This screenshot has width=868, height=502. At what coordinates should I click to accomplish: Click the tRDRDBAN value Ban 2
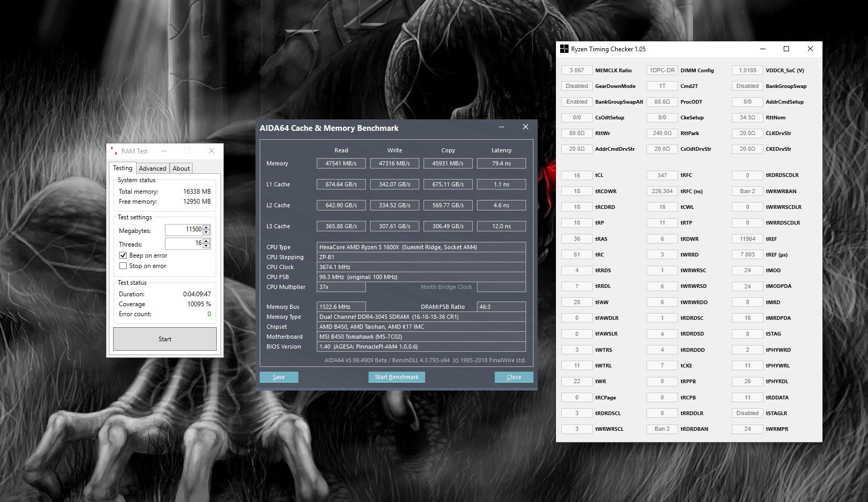coord(662,429)
